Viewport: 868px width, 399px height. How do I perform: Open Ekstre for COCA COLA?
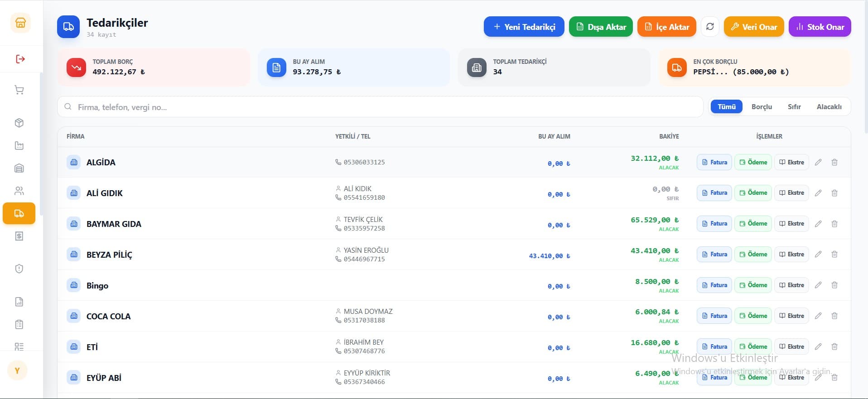791,316
